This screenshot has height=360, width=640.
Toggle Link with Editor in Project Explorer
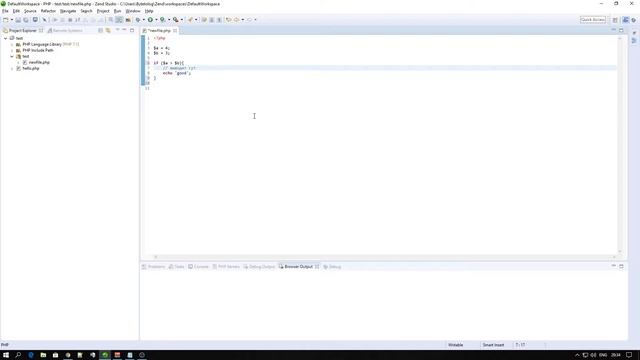pos(108,31)
